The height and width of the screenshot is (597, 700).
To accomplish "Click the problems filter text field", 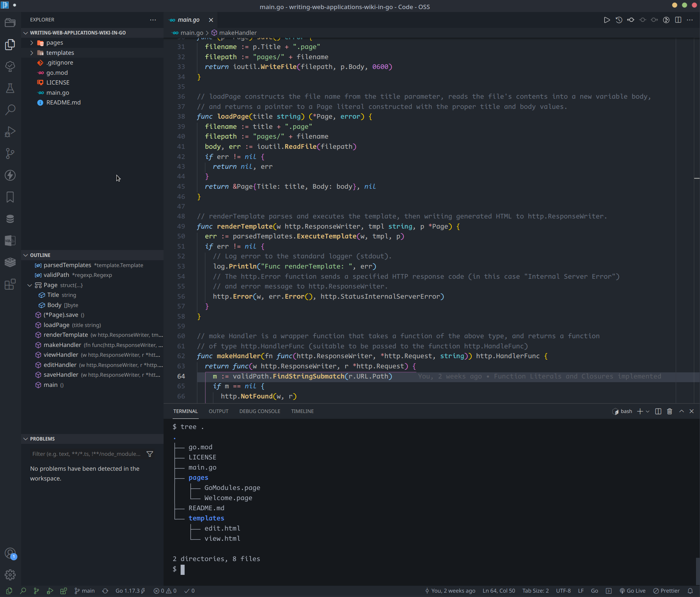I will [86, 454].
